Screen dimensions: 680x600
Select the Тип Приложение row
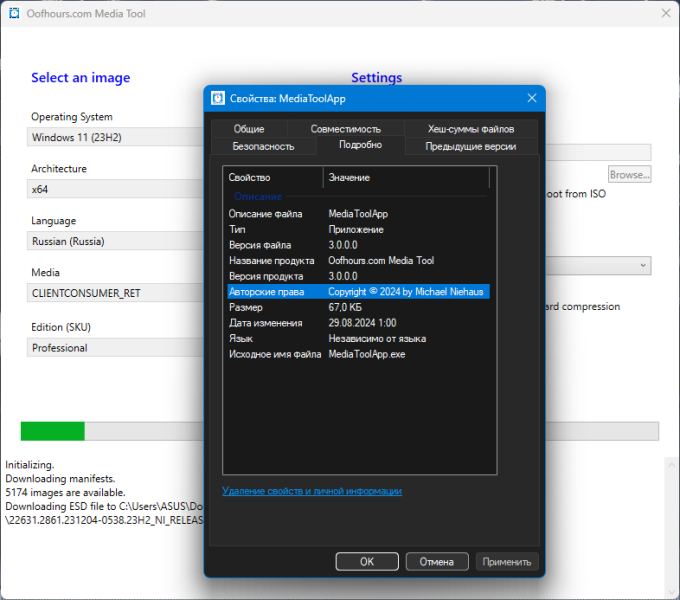tap(359, 229)
